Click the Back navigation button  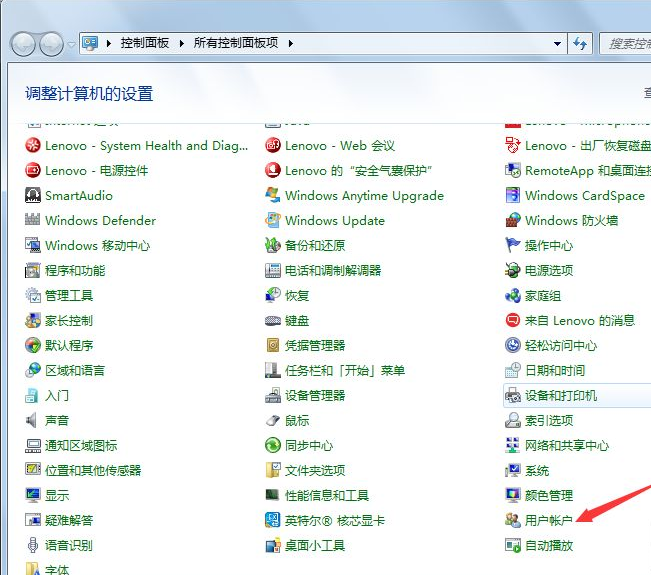tap(23, 44)
